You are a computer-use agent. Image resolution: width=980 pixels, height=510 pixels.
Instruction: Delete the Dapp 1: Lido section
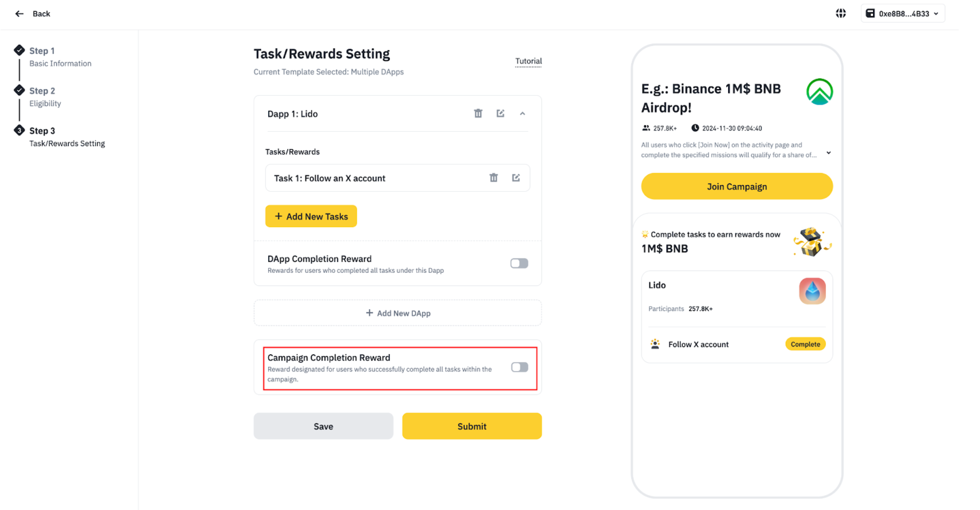(x=478, y=113)
